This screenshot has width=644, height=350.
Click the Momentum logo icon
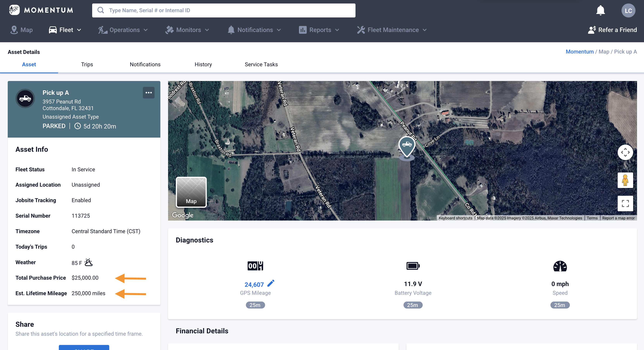click(x=14, y=10)
